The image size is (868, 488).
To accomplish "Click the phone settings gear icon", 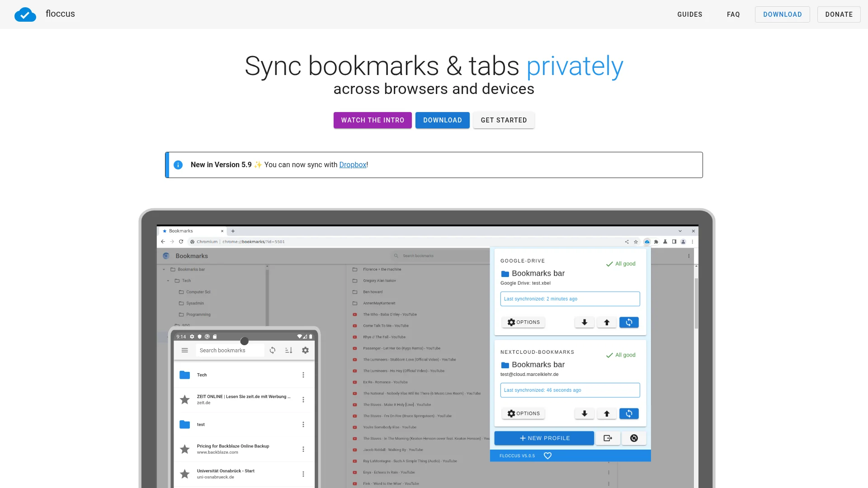I will [x=305, y=350].
